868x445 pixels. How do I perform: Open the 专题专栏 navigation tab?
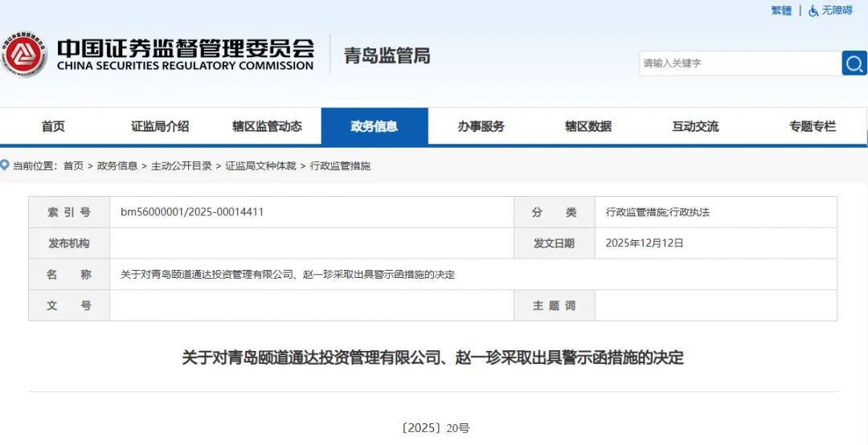[812, 126]
